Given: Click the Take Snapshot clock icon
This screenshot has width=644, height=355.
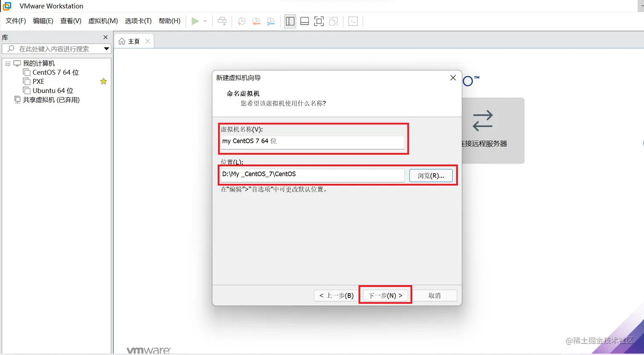Looking at the screenshot, I should pyautogui.click(x=241, y=21).
